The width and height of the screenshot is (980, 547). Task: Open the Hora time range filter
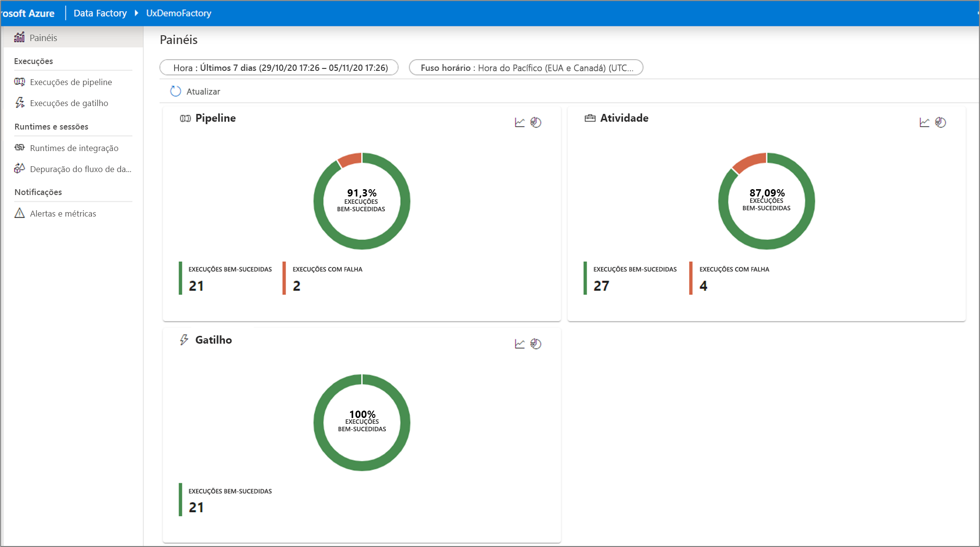coord(279,67)
